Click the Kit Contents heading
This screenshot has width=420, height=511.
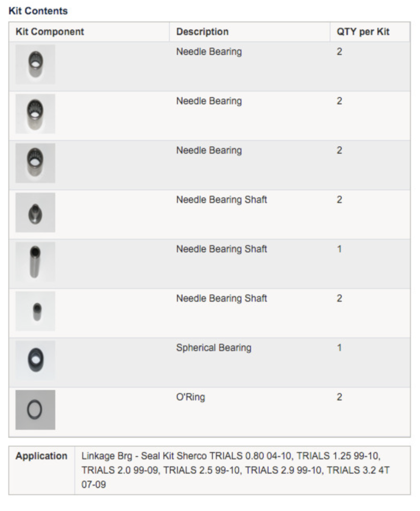tap(38, 11)
